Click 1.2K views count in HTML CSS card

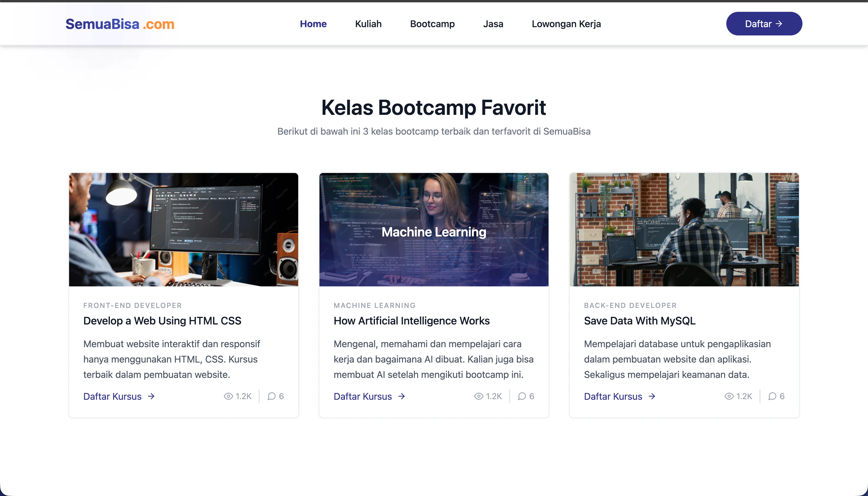(244, 396)
